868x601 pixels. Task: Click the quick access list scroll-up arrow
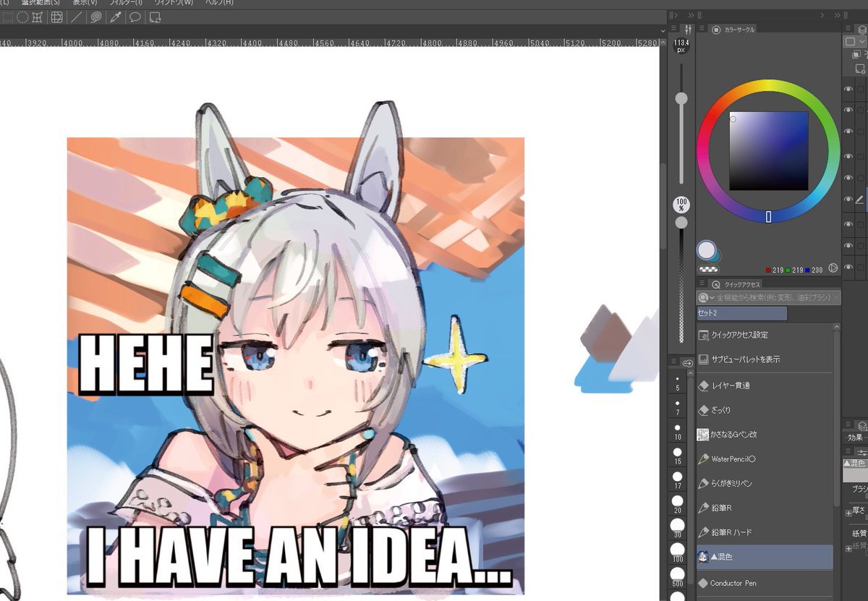tap(837, 328)
